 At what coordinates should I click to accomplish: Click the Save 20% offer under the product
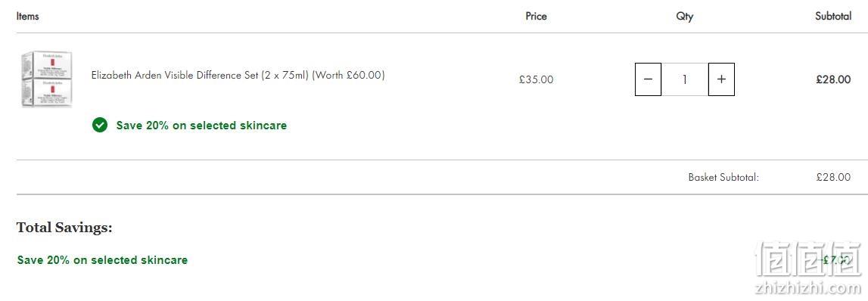pos(201,126)
